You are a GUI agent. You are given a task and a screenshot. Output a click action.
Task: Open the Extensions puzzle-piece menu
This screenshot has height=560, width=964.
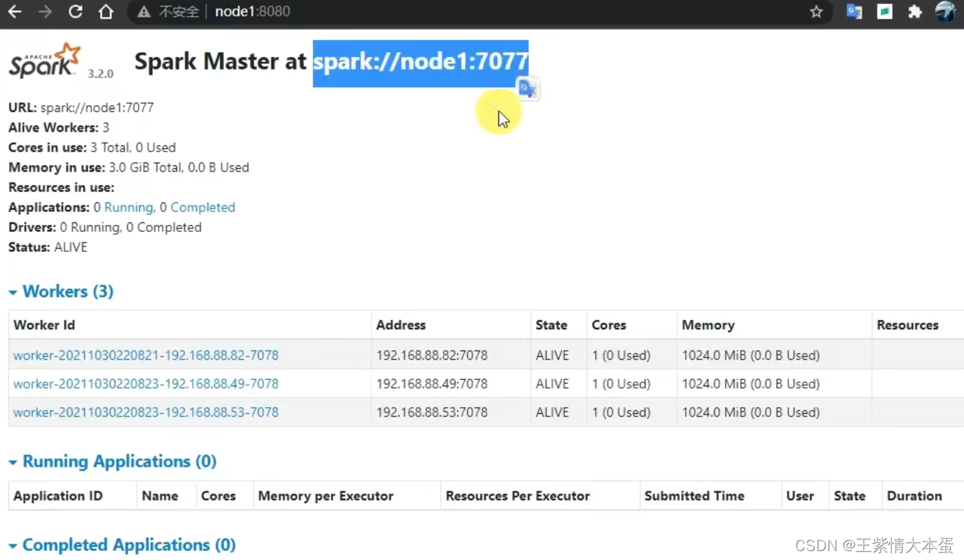(915, 12)
